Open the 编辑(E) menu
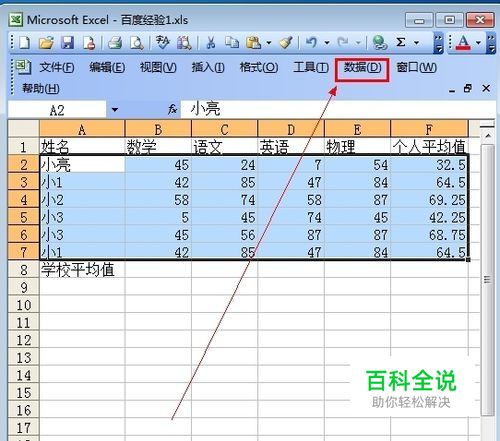500x441 pixels. pyautogui.click(x=107, y=68)
